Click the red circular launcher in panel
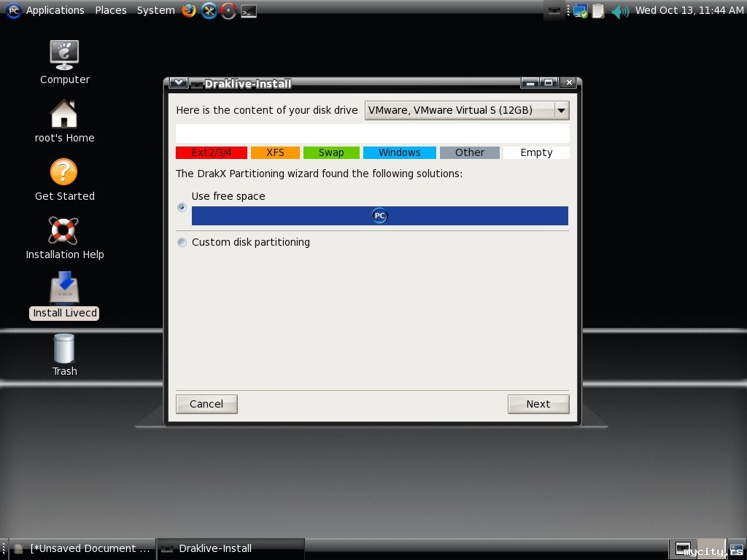 click(228, 10)
